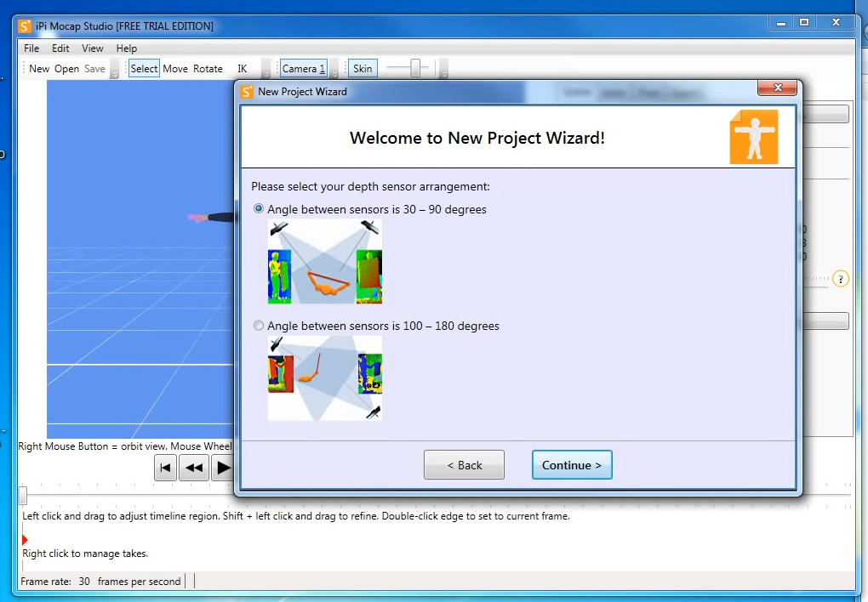Open the File menu
This screenshot has height=602, width=868.
pos(31,48)
